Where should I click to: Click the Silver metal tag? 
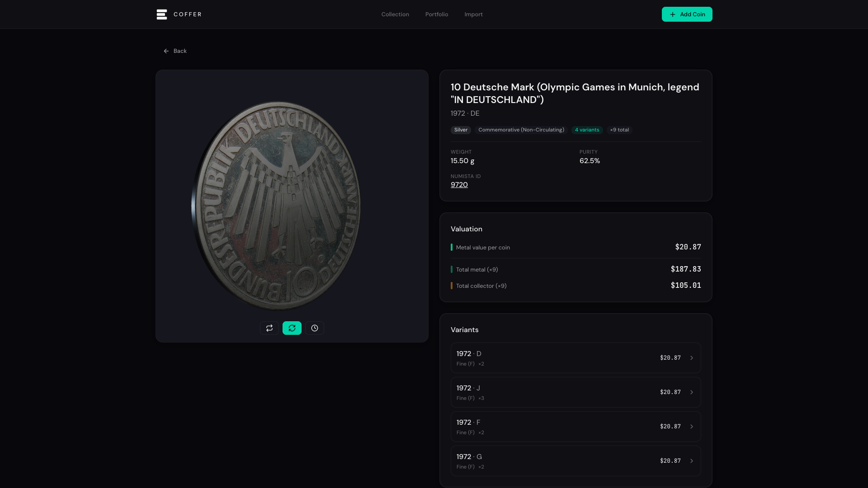(461, 130)
